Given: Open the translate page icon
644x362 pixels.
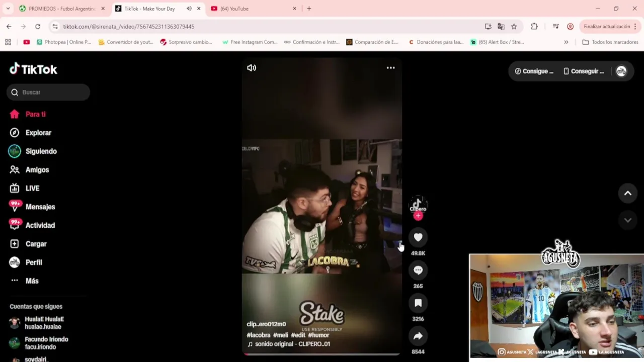Looking at the screenshot, I should point(501,26).
